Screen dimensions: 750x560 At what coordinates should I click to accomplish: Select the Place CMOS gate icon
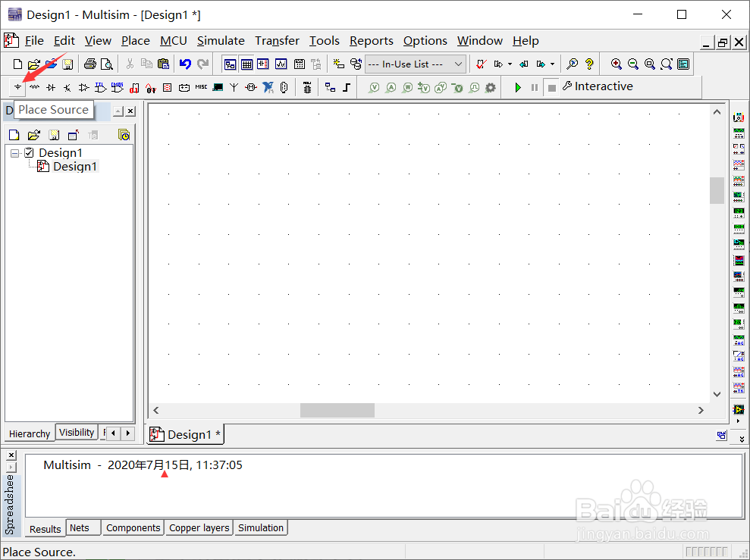coord(118,87)
